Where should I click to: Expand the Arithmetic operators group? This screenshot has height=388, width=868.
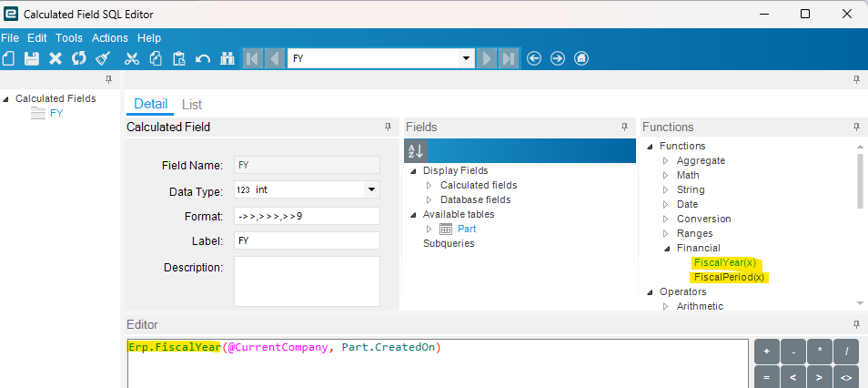(665, 306)
